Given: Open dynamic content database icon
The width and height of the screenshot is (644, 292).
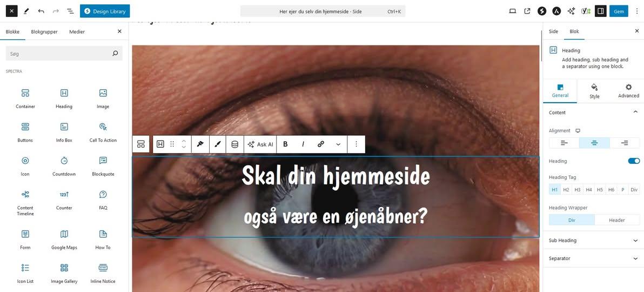Looking at the screenshot, I should [x=235, y=144].
